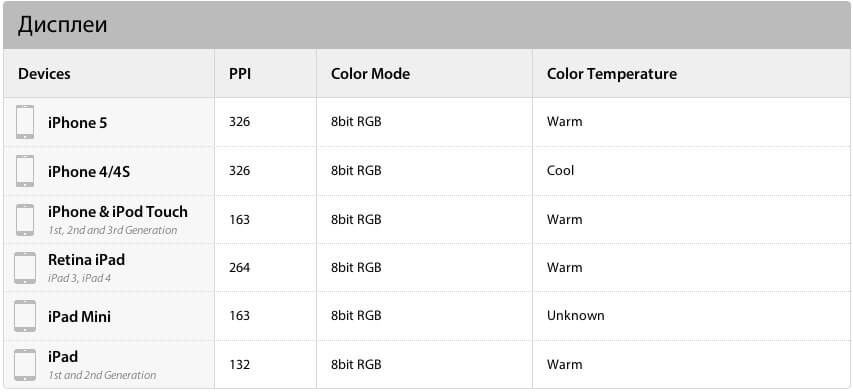
Task: Click the Дисплеи section title
Action: [x=62, y=25]
